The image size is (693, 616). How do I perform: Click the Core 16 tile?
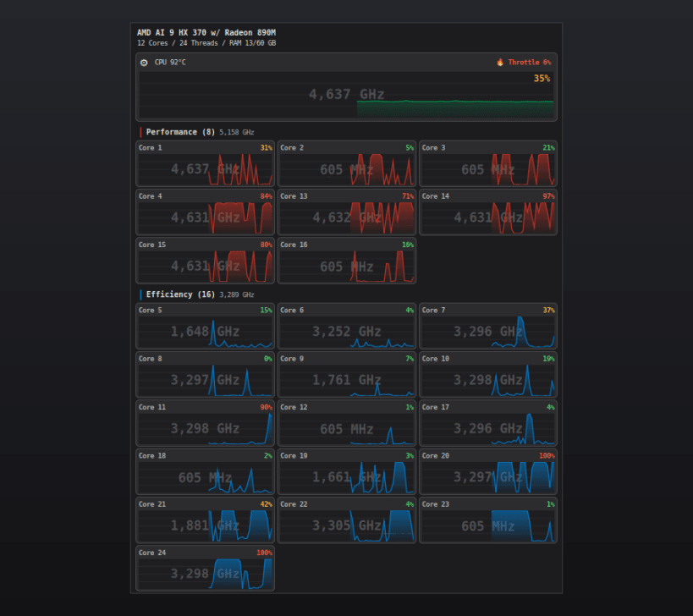347,261
